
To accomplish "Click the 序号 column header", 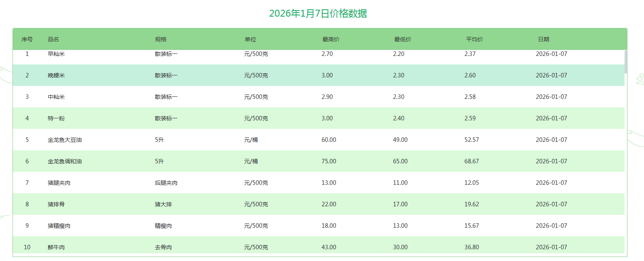I will point(27,39).
